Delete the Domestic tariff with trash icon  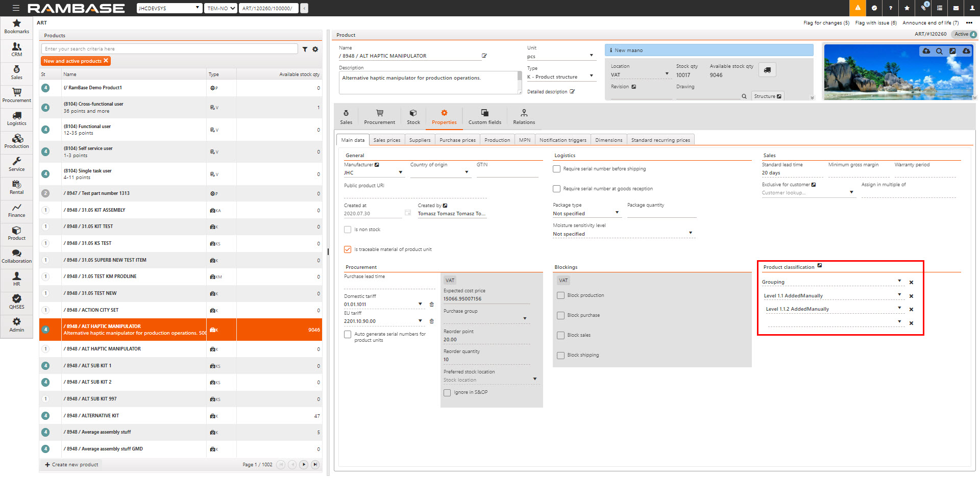[x=431, y=305]
